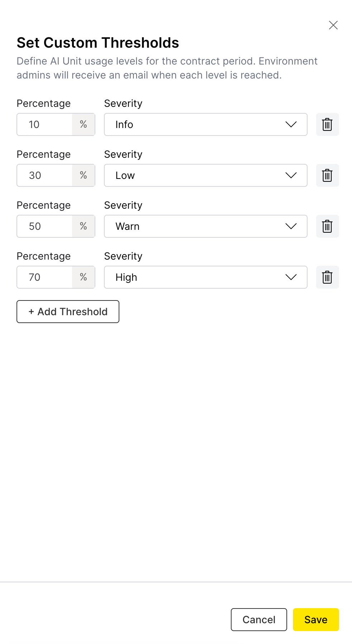Click the percent sign beside value 10
This screenshot has height=644, width=352.
pos(84,124)
